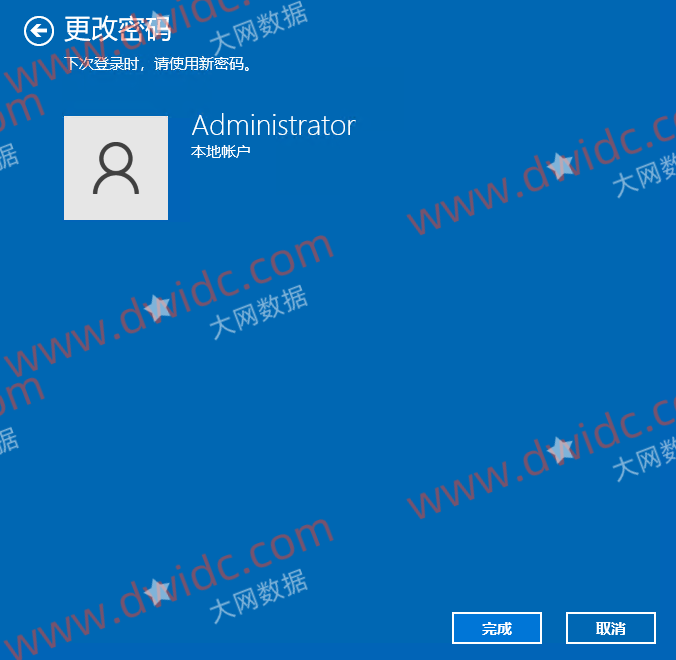Click the 下次登录时，请使用新密码 message text

coord(158,64)
